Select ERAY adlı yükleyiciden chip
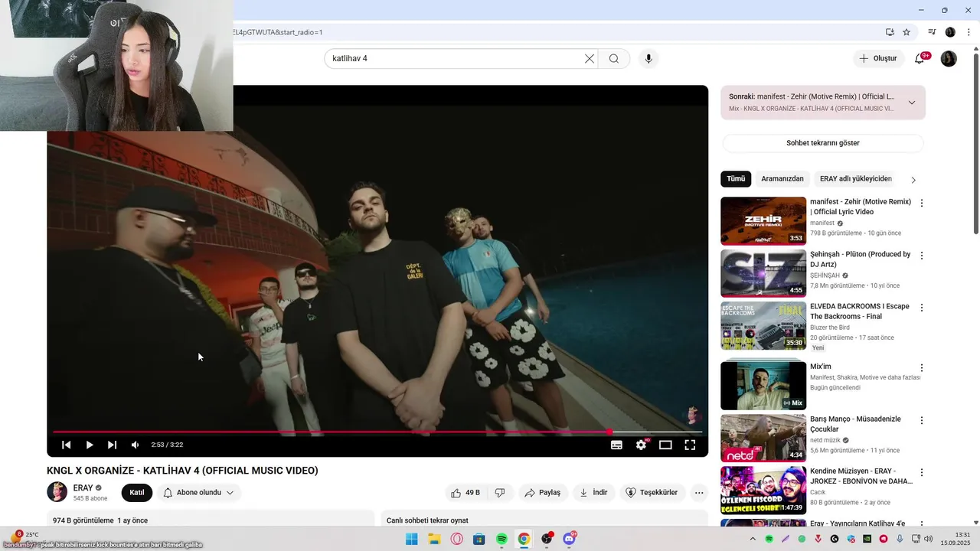The image size is (980, 551). point(856,179)
